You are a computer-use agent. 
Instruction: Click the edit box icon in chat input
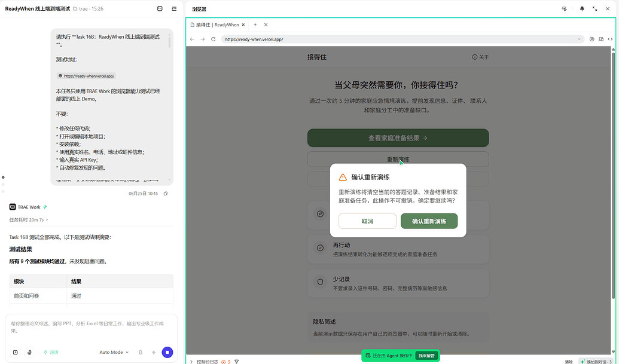tap(16, 352)
